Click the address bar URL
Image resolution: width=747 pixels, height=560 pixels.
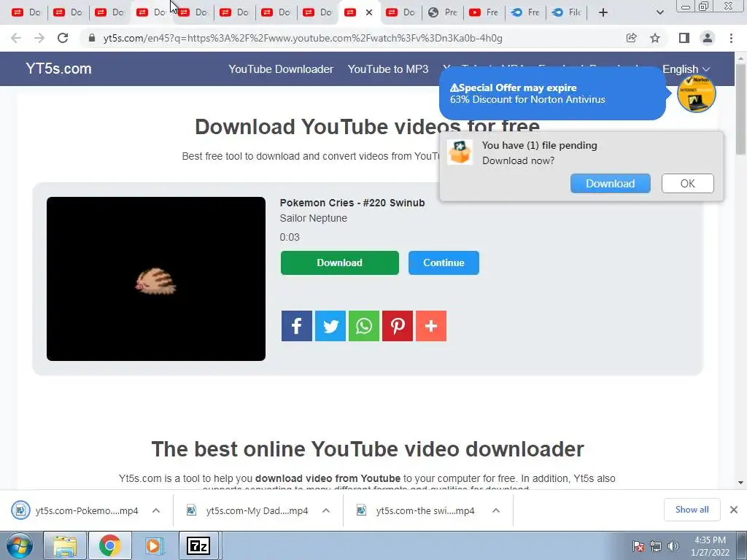[303, 38]
